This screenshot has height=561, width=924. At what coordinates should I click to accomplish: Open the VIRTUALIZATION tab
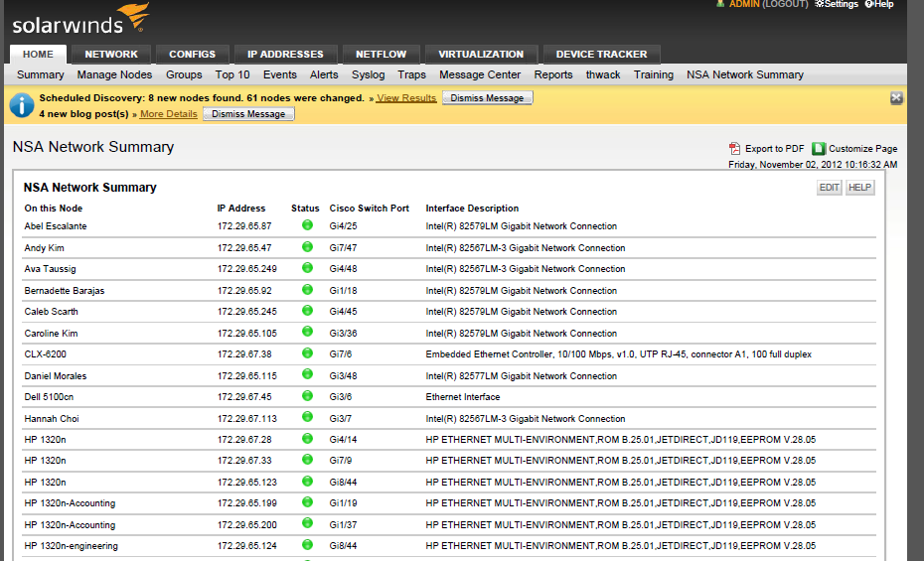pyautogui.click(x=481, y=55)
